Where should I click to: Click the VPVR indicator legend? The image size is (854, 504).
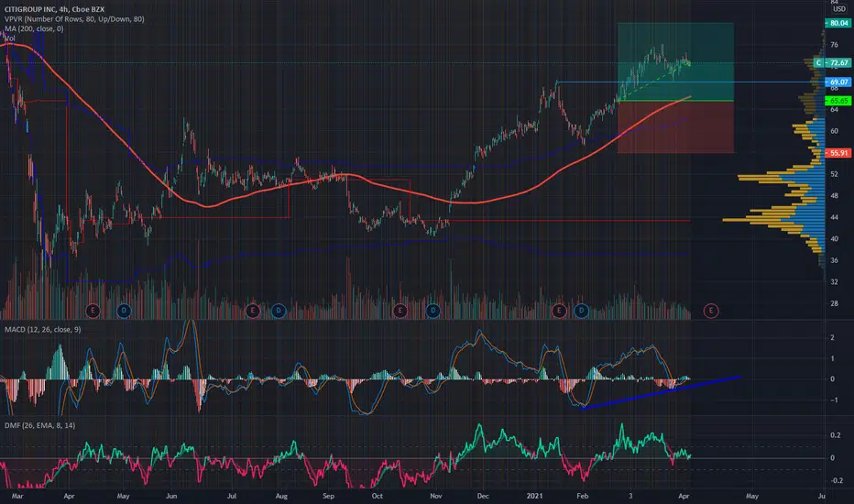pyautogui.click(x=74, y=19)
